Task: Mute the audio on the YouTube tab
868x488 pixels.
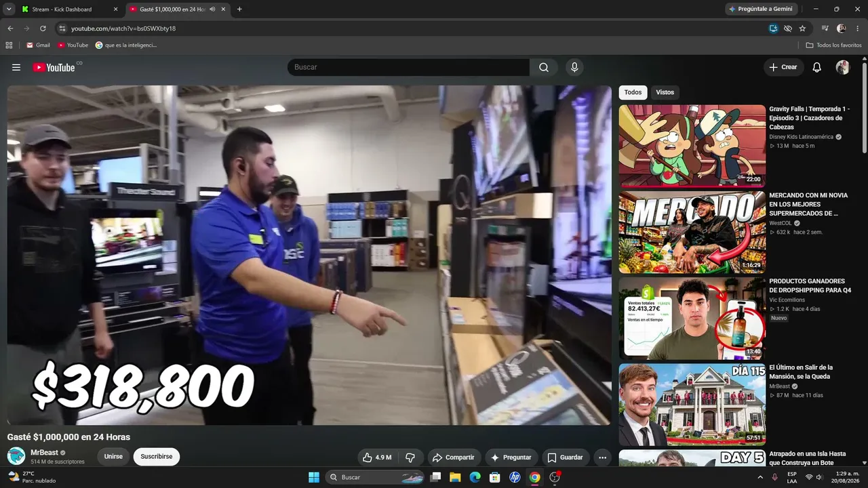Action: click(212, 9)
